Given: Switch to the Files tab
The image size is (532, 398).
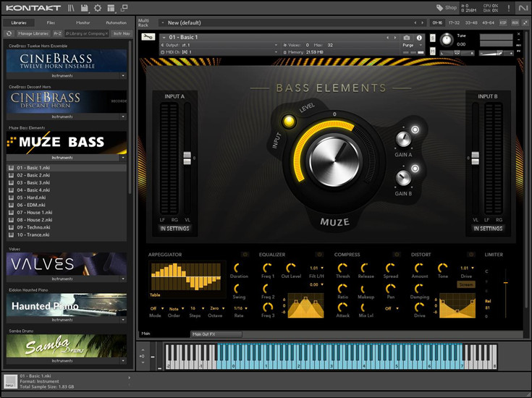Looking at the screenshot, I should point(51,22).
